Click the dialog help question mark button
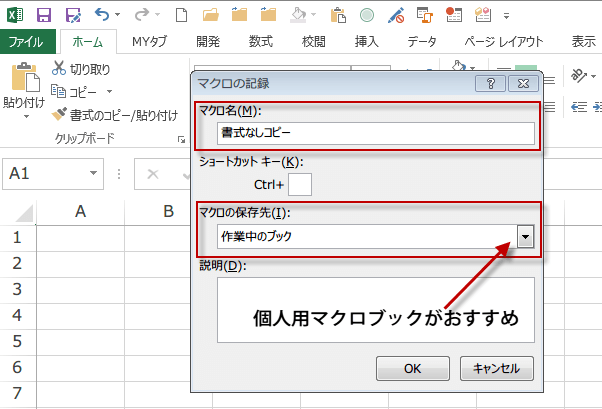The width and height of the screenshot is (602, 409). tap(490, 83)
